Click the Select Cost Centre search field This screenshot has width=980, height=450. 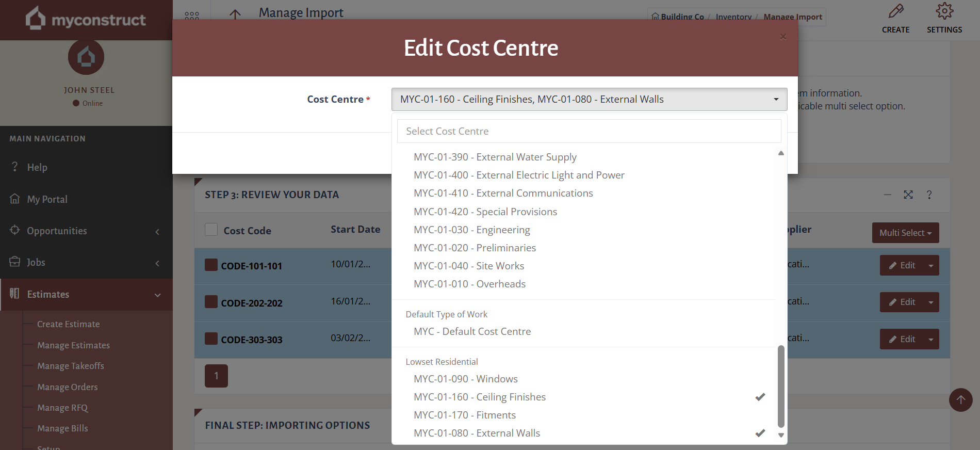click(x=589, y=131)
